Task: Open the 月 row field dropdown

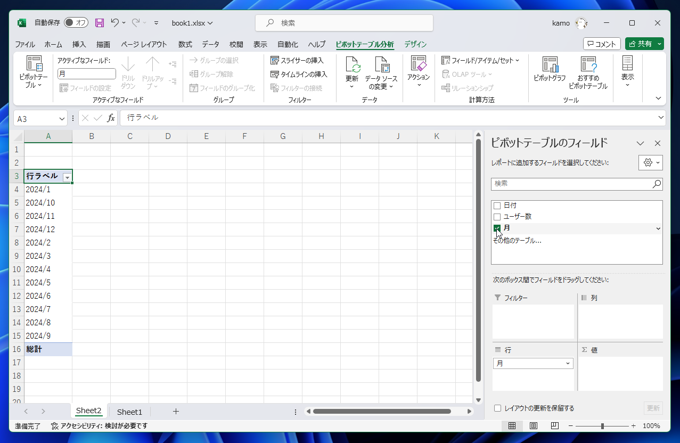Action: pos(567,363)
